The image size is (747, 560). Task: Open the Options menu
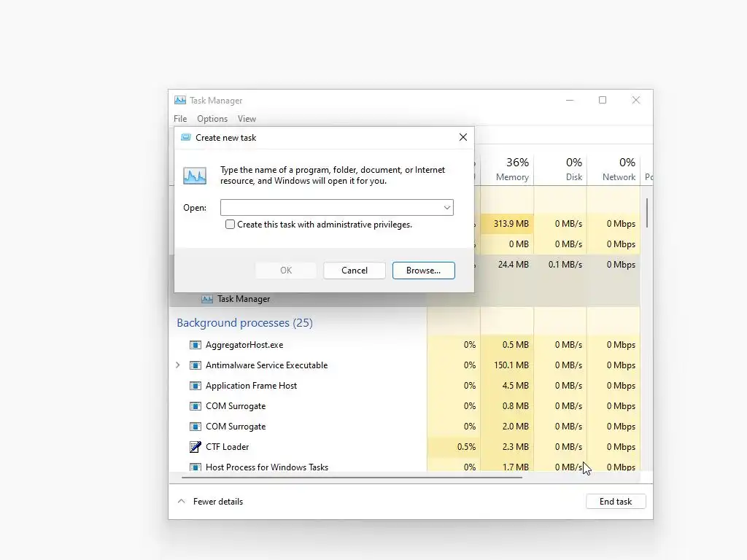click(212, 119)
